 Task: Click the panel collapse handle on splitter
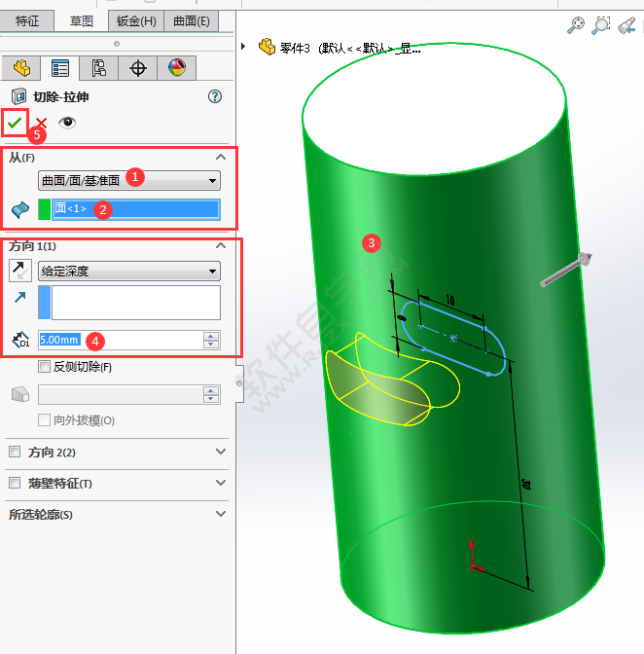click(x=239, y=383)
